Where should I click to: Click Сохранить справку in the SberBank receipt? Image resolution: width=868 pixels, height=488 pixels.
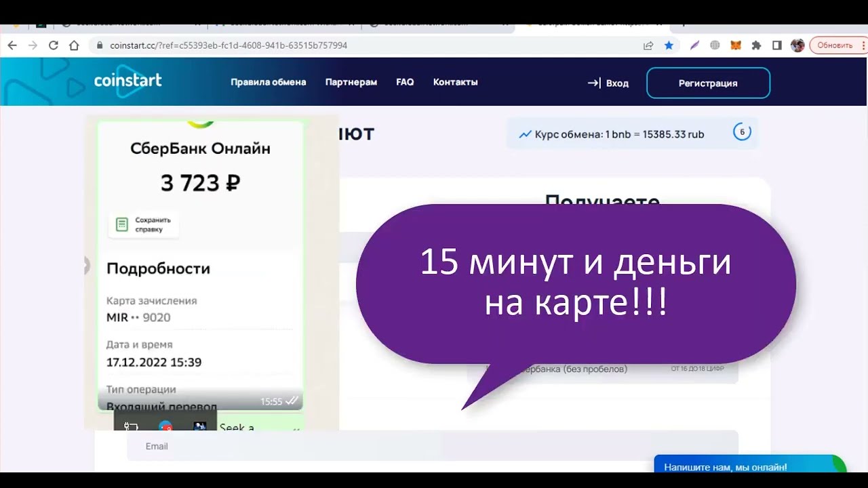pyautogui.click(x=144, y=224)
